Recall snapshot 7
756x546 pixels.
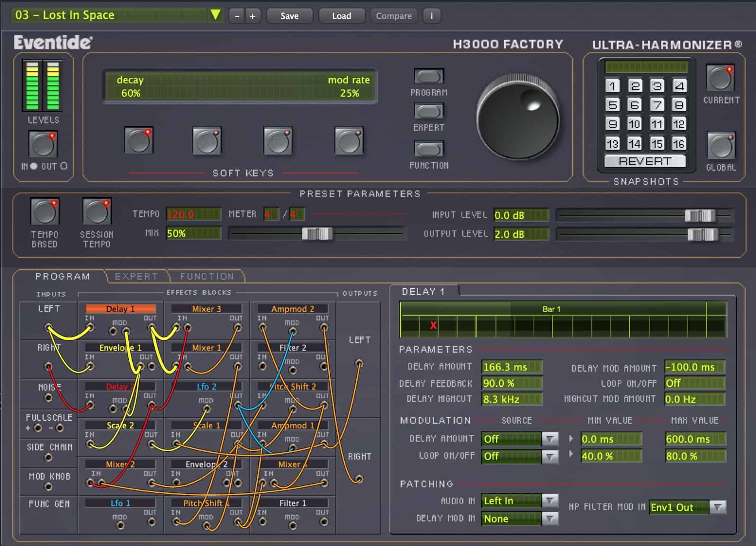pyautogui.click(x=657, y=105)
